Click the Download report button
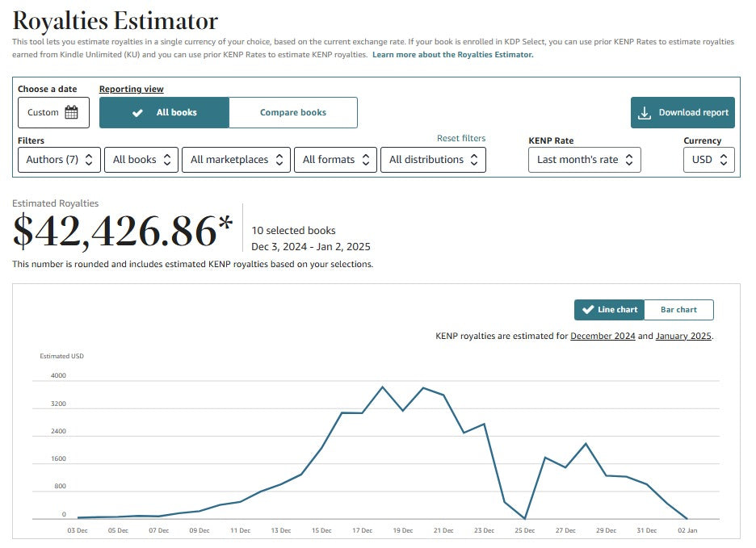 point(682,113)
